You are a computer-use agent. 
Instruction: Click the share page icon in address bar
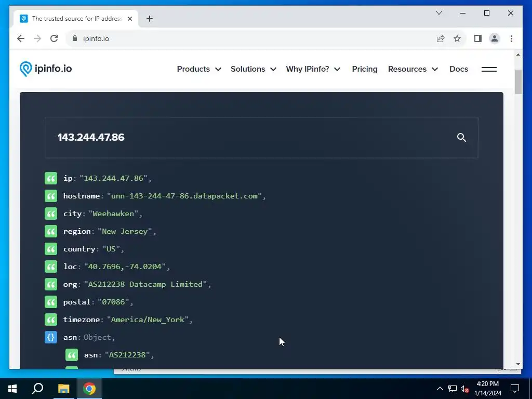(441, 38)
